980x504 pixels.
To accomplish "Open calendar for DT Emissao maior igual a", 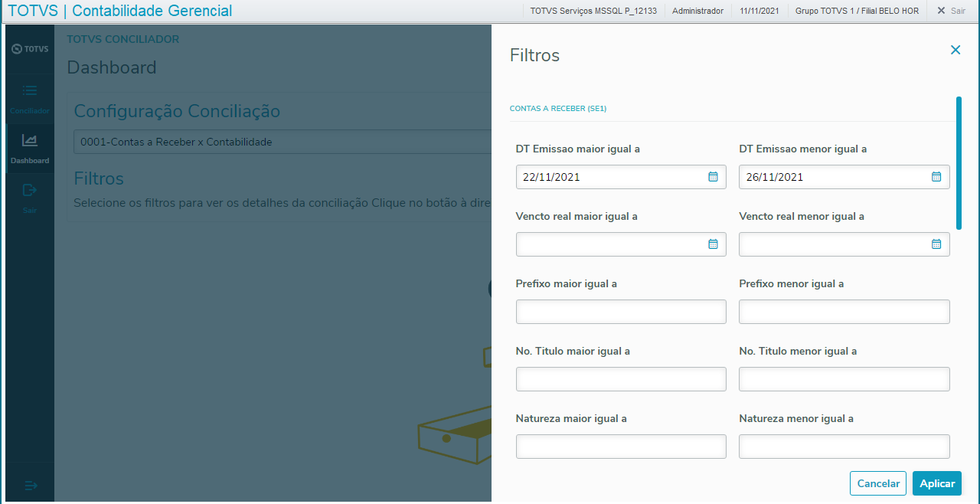I will pyautogui.click(x=713, y=177).
